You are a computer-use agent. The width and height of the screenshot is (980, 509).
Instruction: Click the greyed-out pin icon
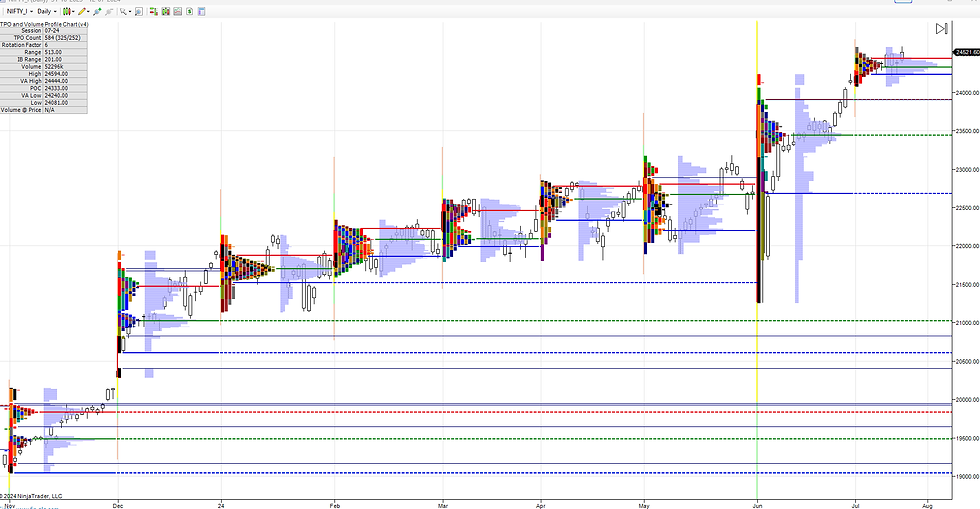click(x=109, y=11)
